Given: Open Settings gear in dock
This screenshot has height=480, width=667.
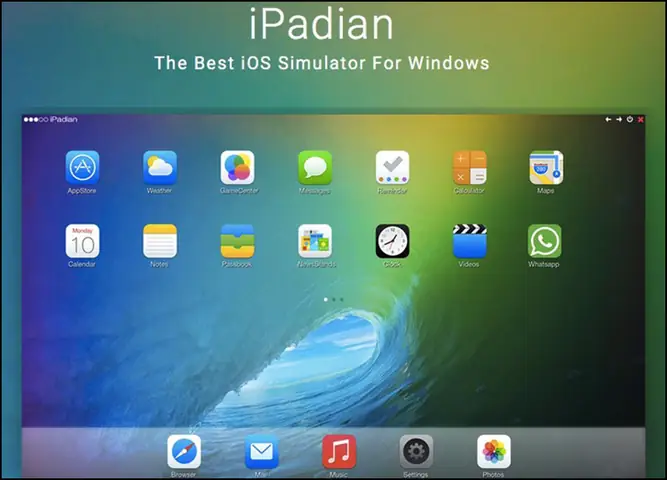Looking at the screenshot, I should (x=416, y=451).
